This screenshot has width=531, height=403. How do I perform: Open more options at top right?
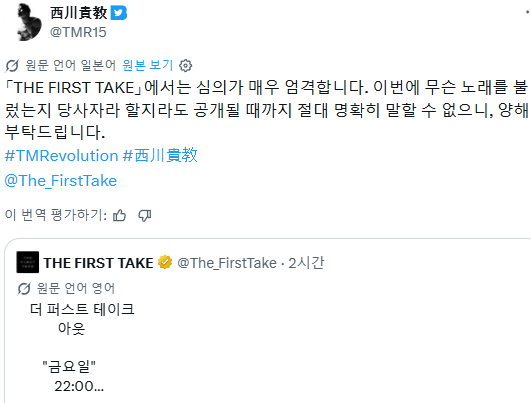(527, 12)
